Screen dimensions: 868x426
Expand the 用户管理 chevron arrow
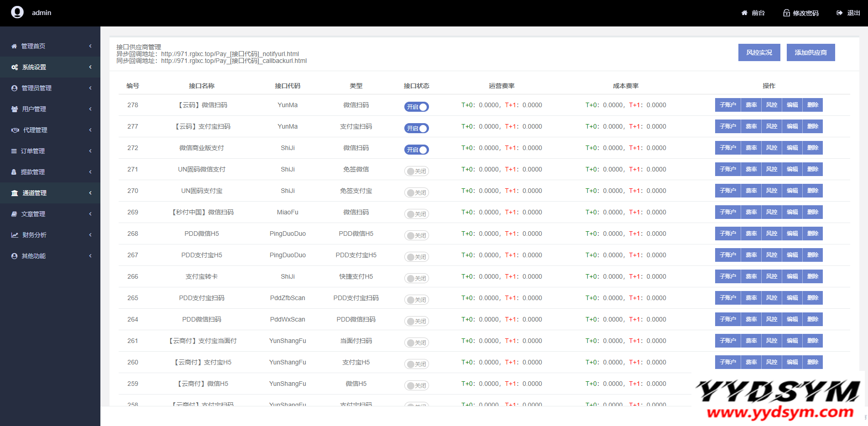point(90,109)
